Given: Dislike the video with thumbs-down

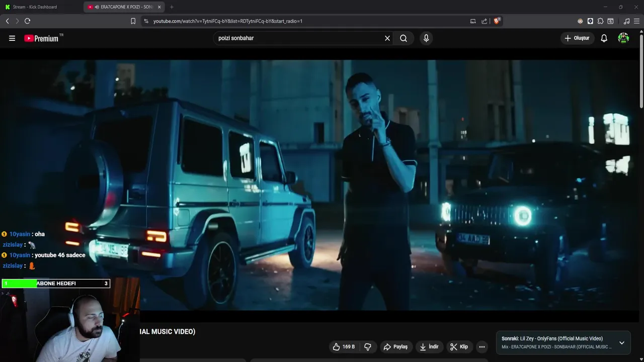Looking at the screenshot, I should click(368, 347).
